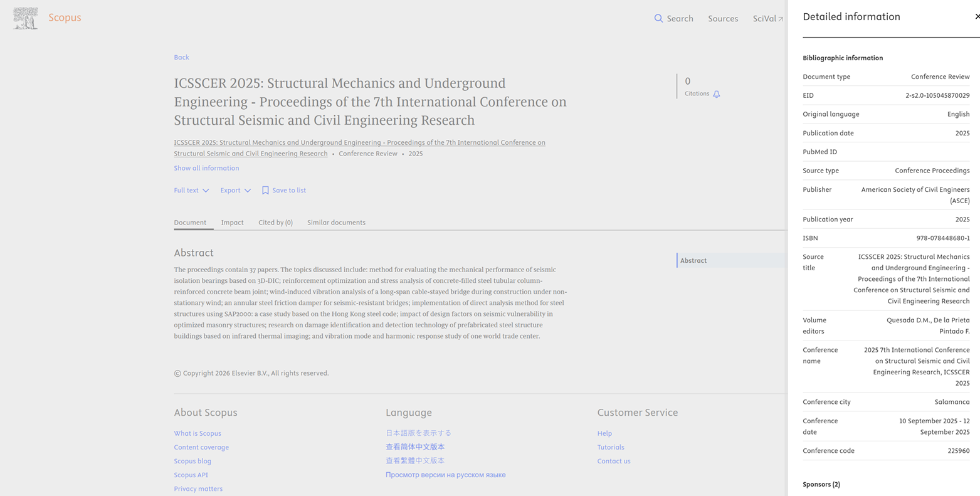Select Abstract in the side outline
This screenshot has height=496, width=980.
(x=693, y=261)
